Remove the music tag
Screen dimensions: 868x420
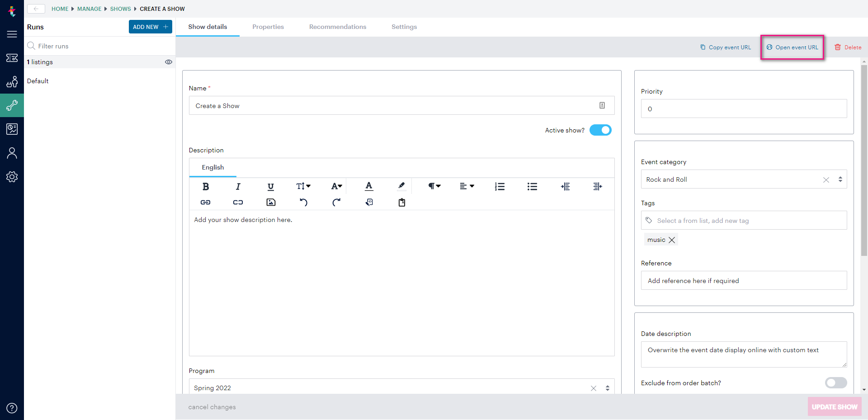(x=672, y=240)
